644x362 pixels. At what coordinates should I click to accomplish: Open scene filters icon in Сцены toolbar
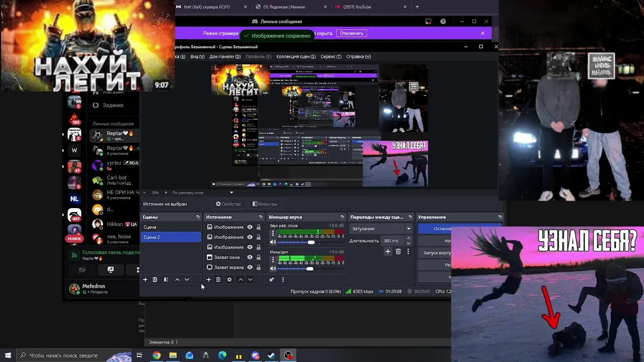pyautogui.click(x=166, y=280)
